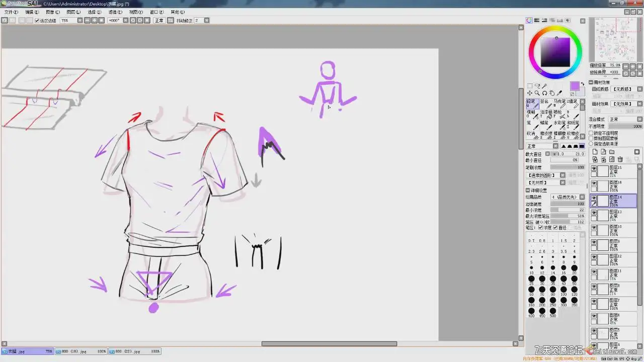The width and height of the screenshot is (644, 362).
Task: Select the zoom magnifier tool
Action: point(537,93)
